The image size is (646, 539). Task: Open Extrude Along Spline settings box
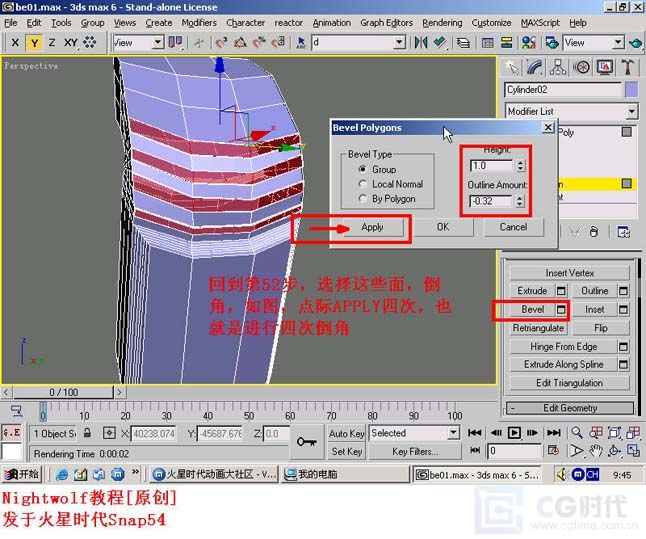623,364
